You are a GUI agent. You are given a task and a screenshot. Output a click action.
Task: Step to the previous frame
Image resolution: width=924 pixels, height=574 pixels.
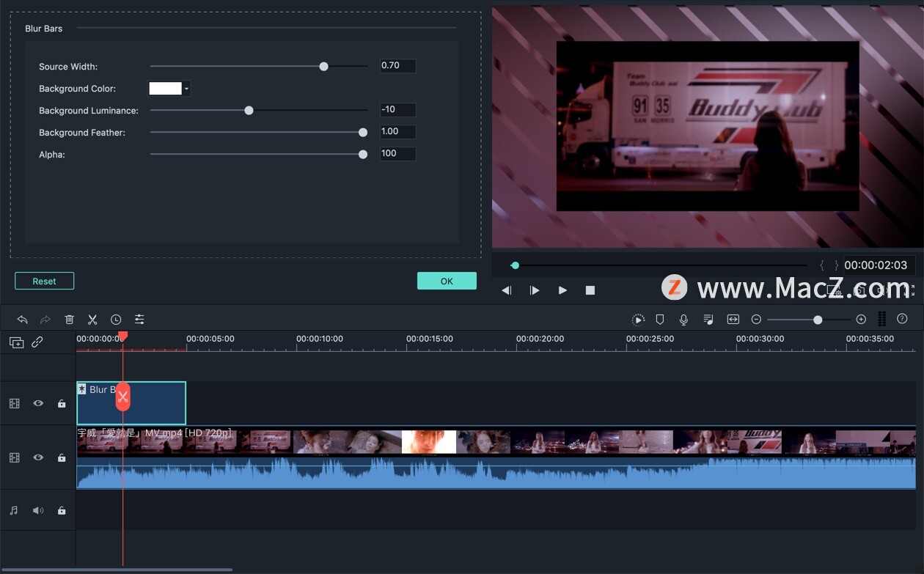506,290
